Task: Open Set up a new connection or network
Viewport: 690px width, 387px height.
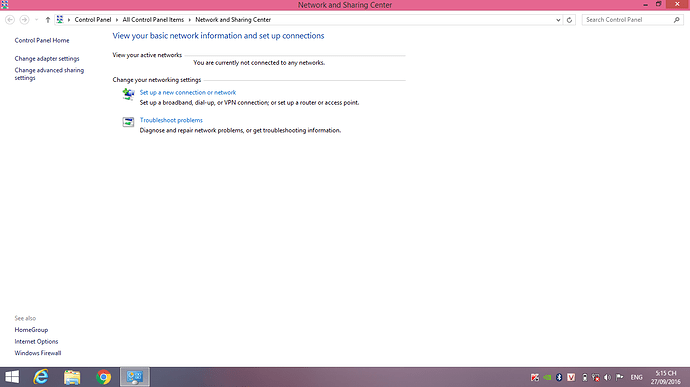Action: click(x=188, y=92)
